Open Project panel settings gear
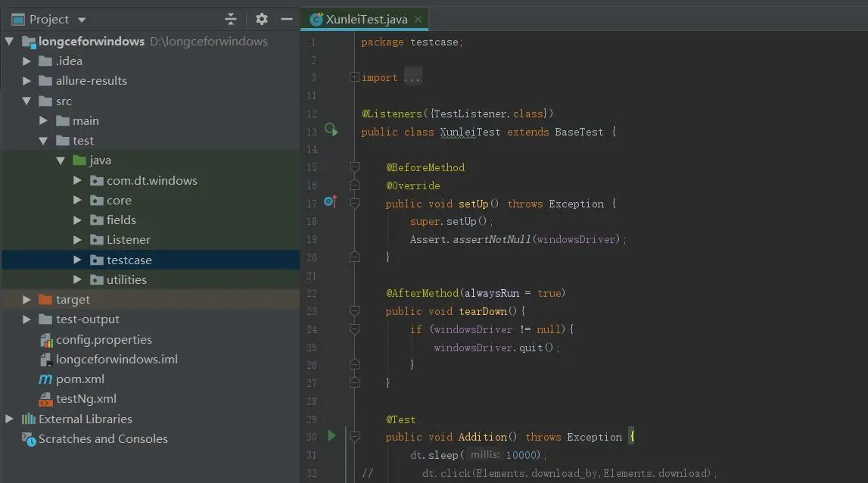This screenshot has width=868, height=483. click(261, 20)
